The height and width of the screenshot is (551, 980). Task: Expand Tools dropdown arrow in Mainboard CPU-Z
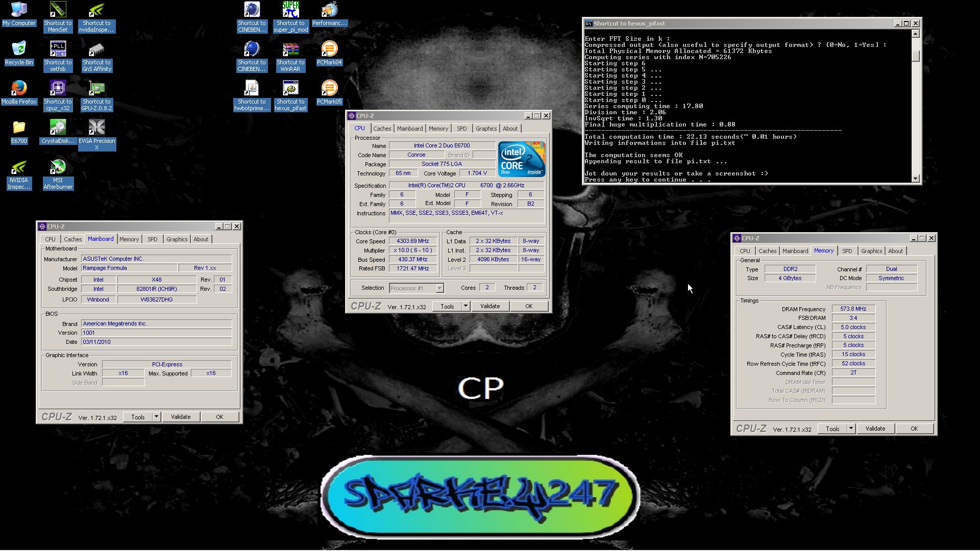click(x=156, y=417)
